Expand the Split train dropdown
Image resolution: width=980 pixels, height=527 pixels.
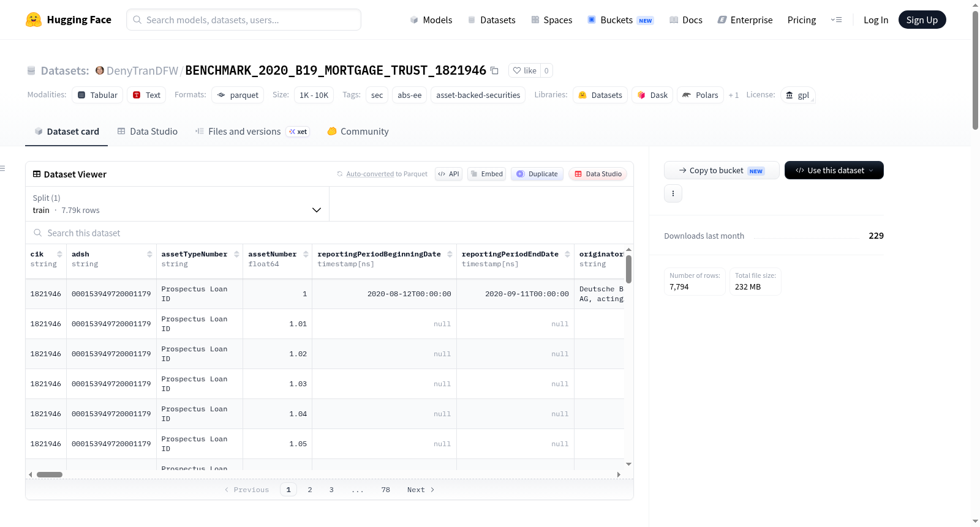point(177,204)
